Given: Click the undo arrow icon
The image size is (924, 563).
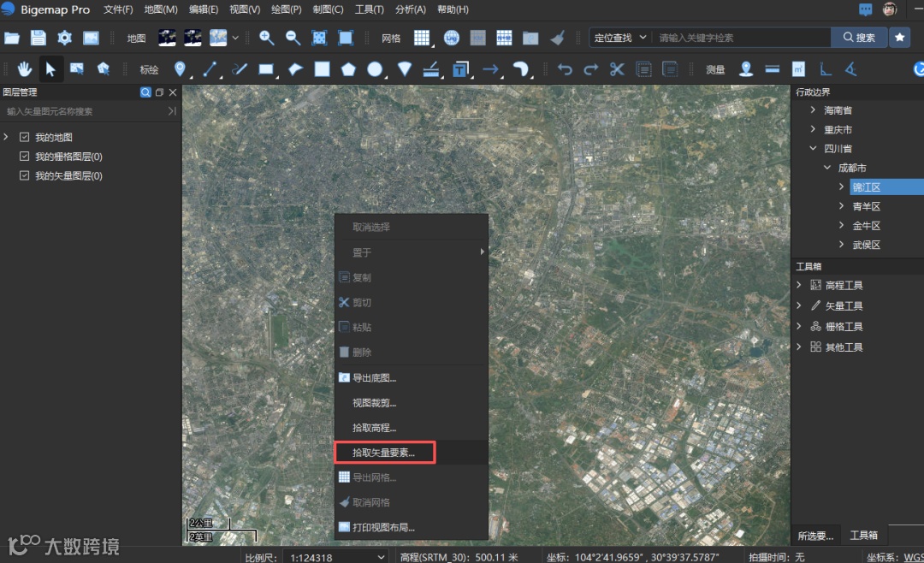Looking at the screenshot, I should pyautogui.click(x=565, y=69).
